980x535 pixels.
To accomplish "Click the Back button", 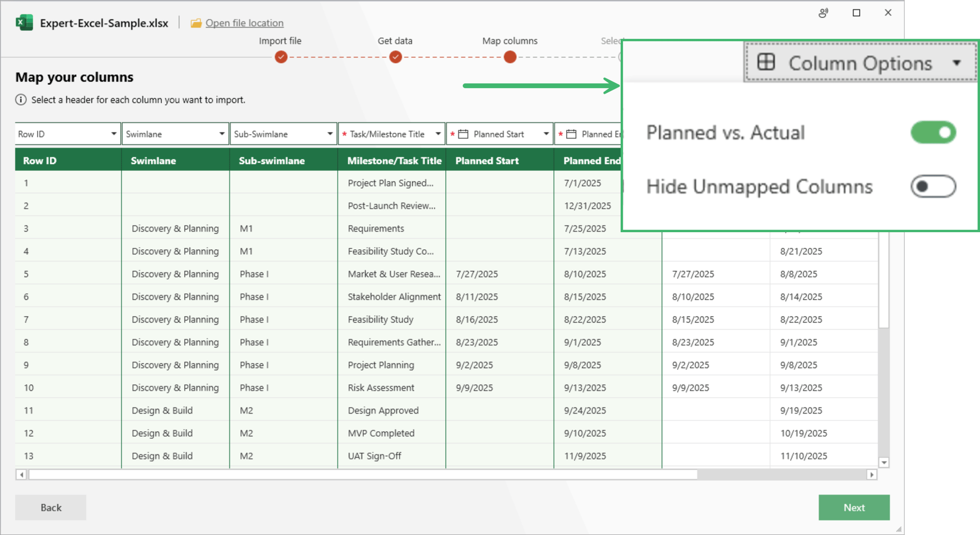I will pyautogui.click(x=50, y=507).
